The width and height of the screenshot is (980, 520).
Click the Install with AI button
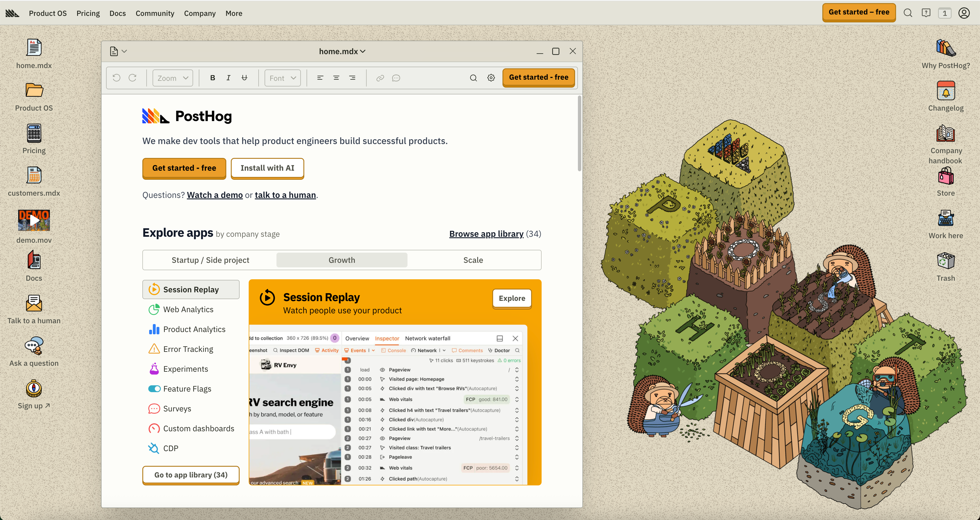pos(267,168)
